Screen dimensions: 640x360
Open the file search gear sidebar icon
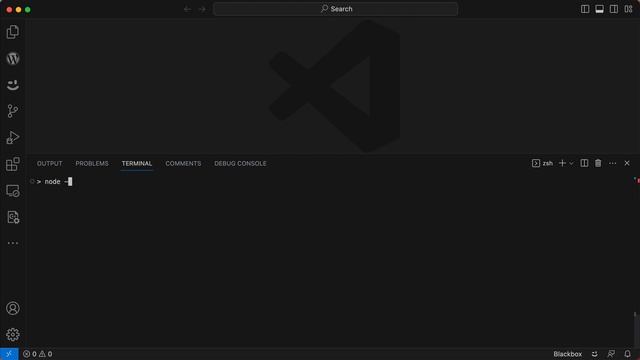13,217
